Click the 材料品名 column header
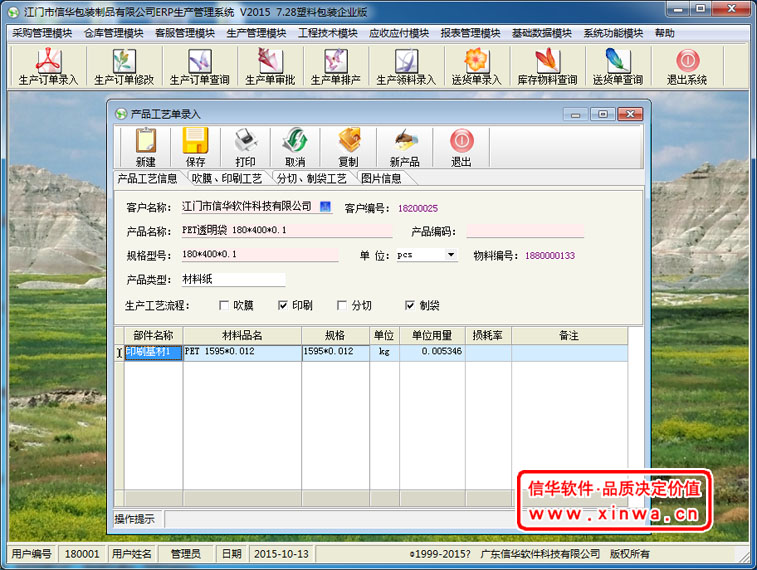 point(242,335)
